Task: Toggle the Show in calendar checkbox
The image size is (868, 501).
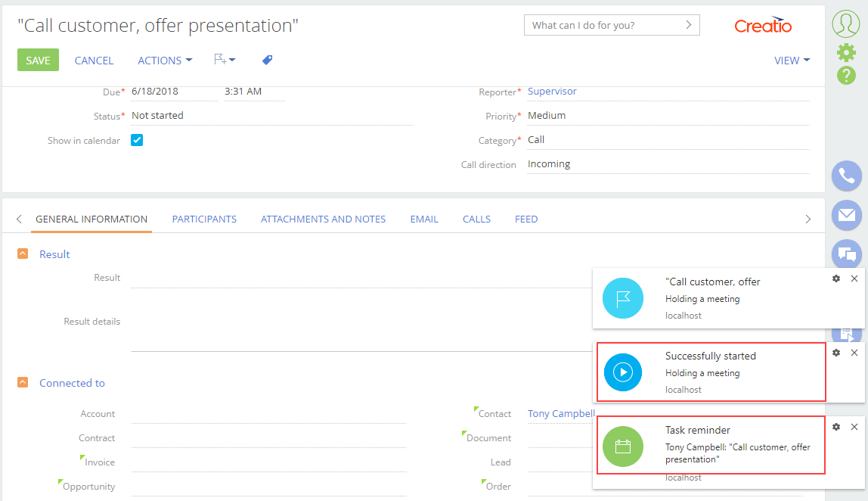Action: 137,140
